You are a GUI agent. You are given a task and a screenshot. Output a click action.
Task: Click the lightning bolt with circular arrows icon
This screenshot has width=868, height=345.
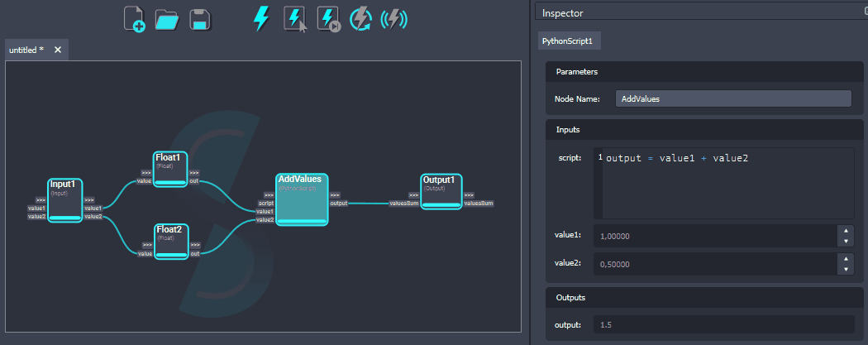pos(361,19)
